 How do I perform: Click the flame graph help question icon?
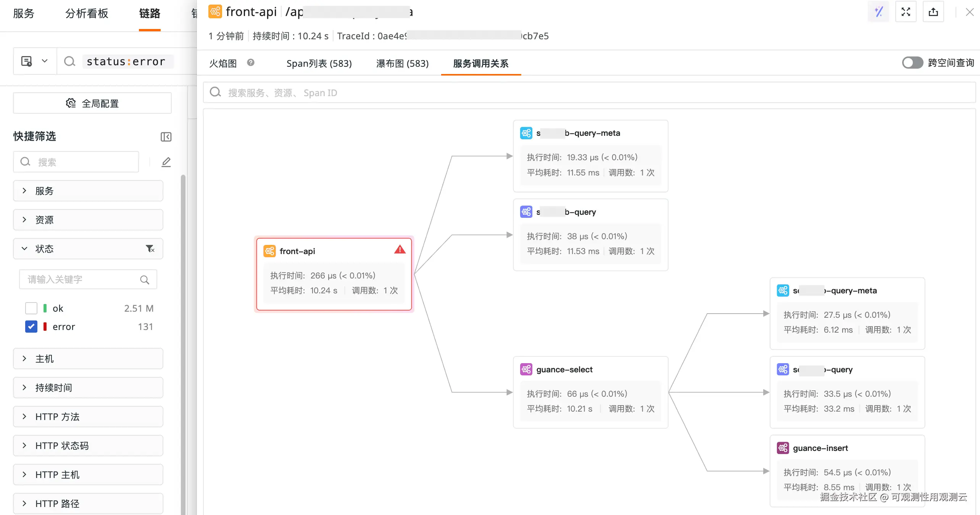coord(251,63)
